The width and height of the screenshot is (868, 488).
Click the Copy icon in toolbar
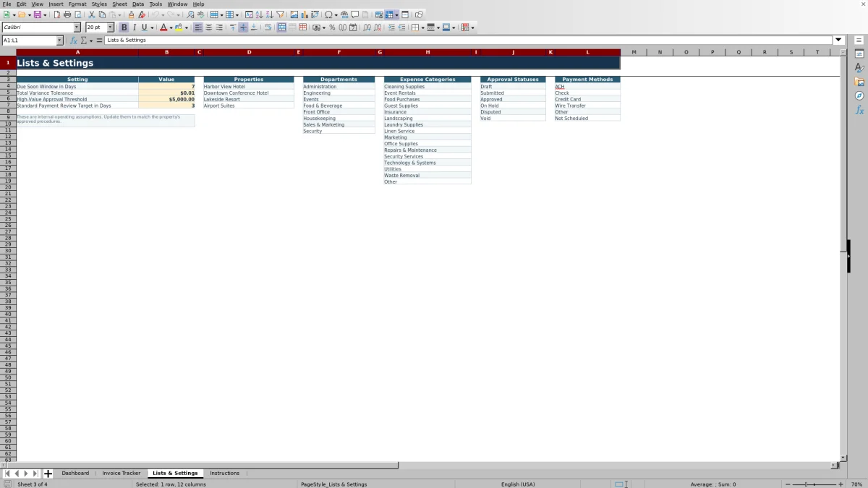(x=102, y=14)
